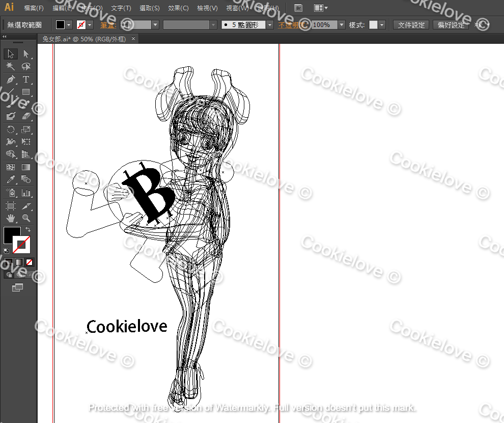The height and width of the screenshot is (423, 504).
Task: Open the 檔案(F) menu
Action: click(x=34, y=8)
